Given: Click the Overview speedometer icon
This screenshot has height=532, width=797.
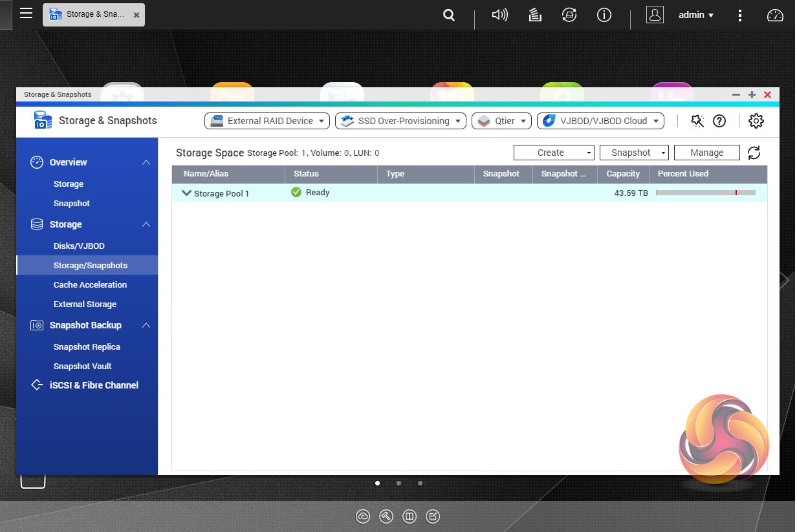Looking at the screenshot, I should pos(37,162).
